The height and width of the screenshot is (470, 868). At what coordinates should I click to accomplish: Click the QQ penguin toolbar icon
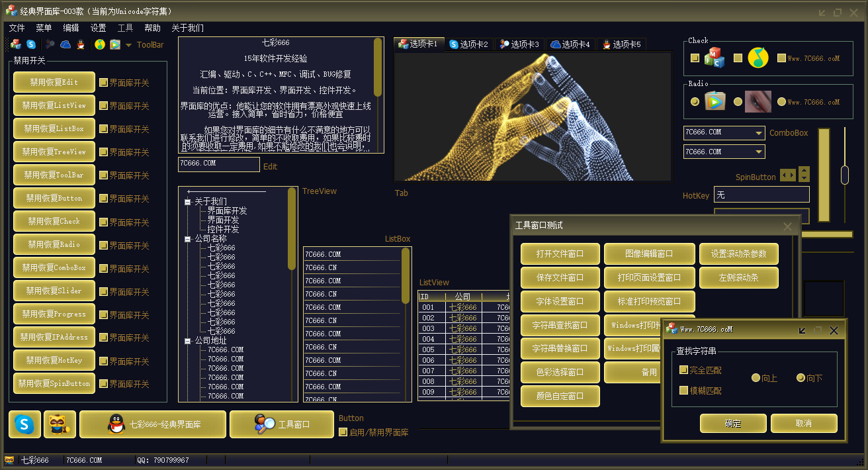tap(81, 44)
